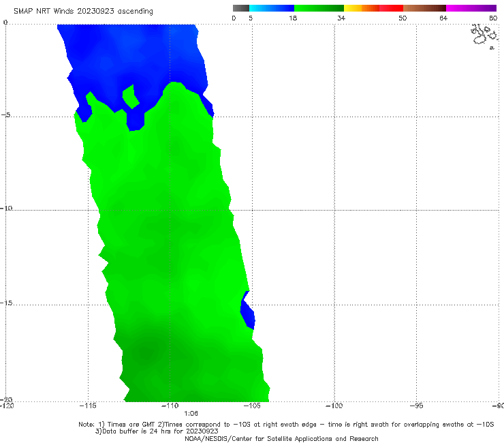Click longitude label '-110'
Screen dimensions: 504x443
pyautogui.click(x=170, y=406)
